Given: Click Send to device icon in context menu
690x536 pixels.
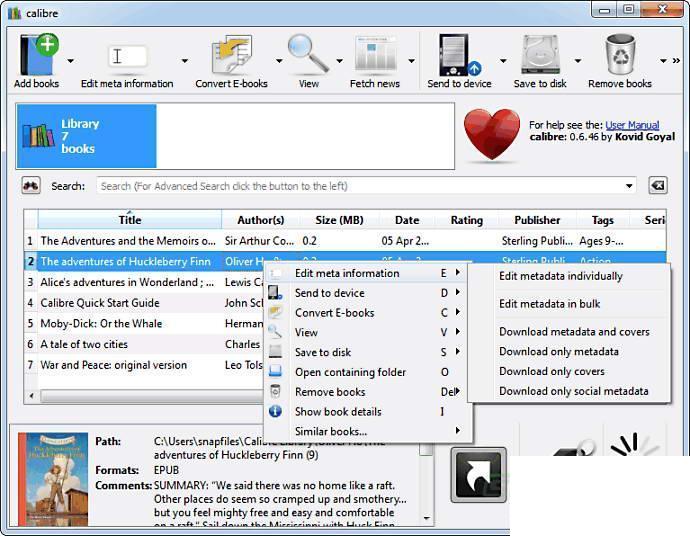Looking at the screenshot, I should pos(275,293).
